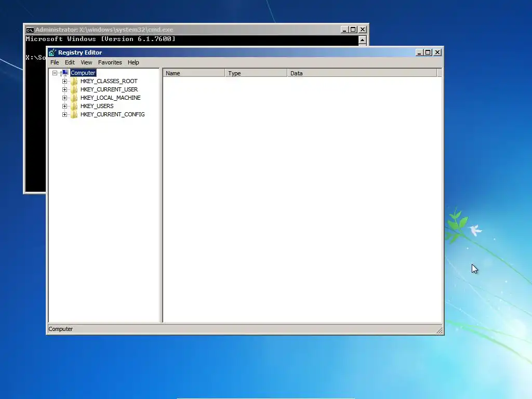Click the Registry Editor title bar icon
The width and height of the screenshot is (532, 399).
[52, 52]
